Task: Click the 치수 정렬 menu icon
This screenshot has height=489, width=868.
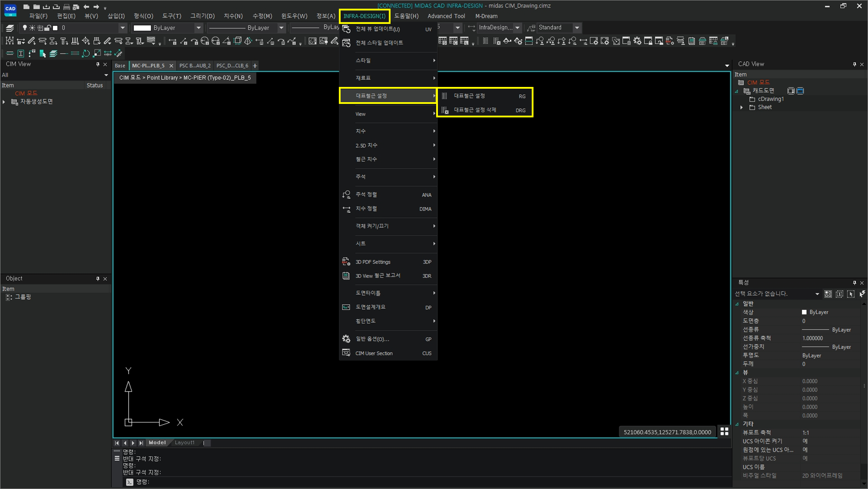Action: click(x=346, y=209)
